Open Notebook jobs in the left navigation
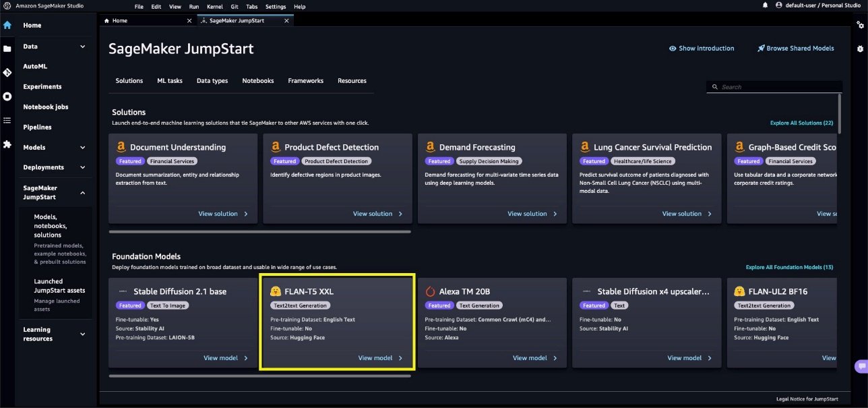868x408 pixels. click(46, 107)
